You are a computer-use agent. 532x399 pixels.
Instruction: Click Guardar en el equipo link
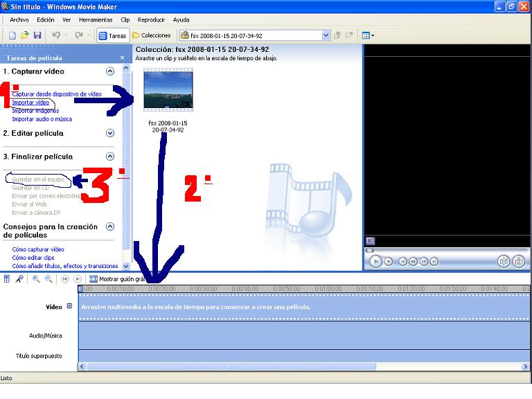[38, 179]
